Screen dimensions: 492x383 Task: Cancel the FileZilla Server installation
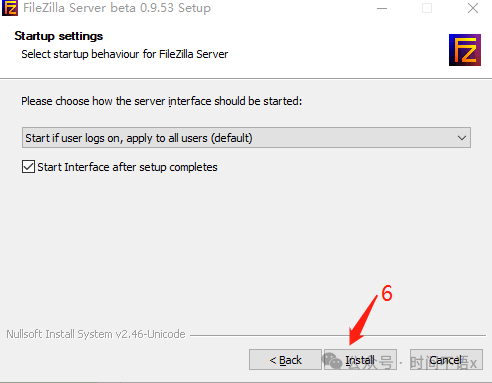446,360
